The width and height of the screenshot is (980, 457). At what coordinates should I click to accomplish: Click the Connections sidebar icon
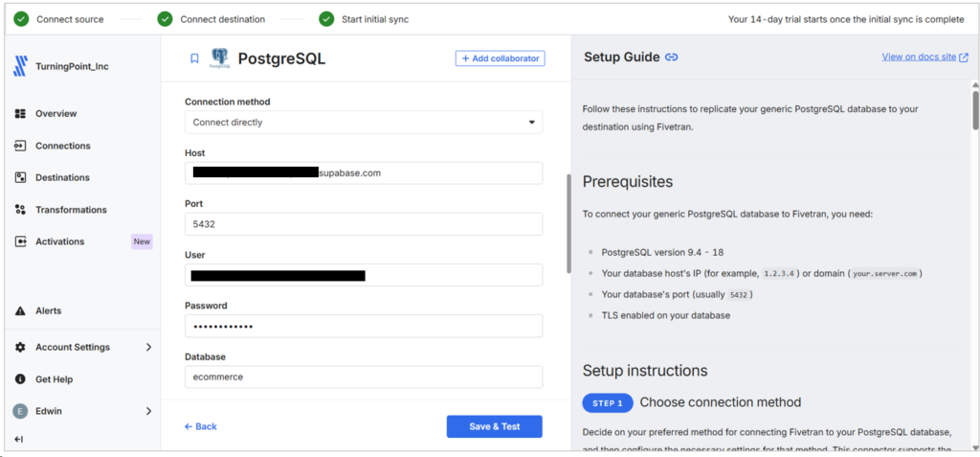(x=20, y=146)
